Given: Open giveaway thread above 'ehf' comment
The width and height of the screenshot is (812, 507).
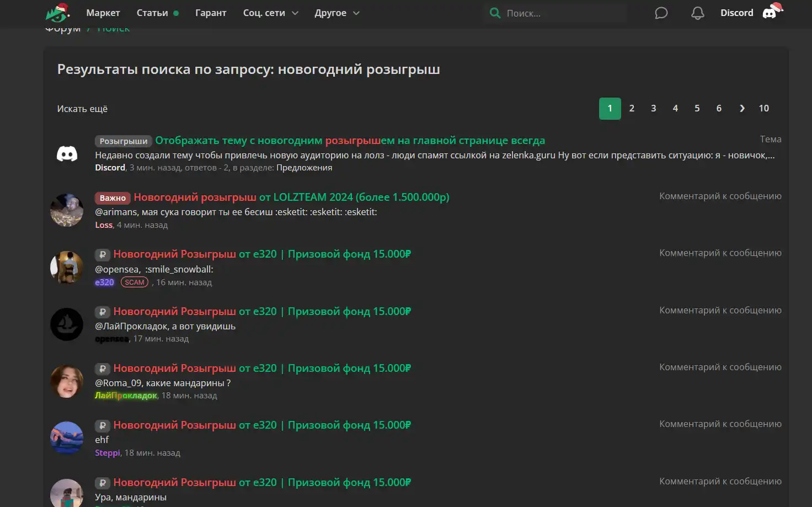Looking at the screenshot, I should [x=262, y=425].
